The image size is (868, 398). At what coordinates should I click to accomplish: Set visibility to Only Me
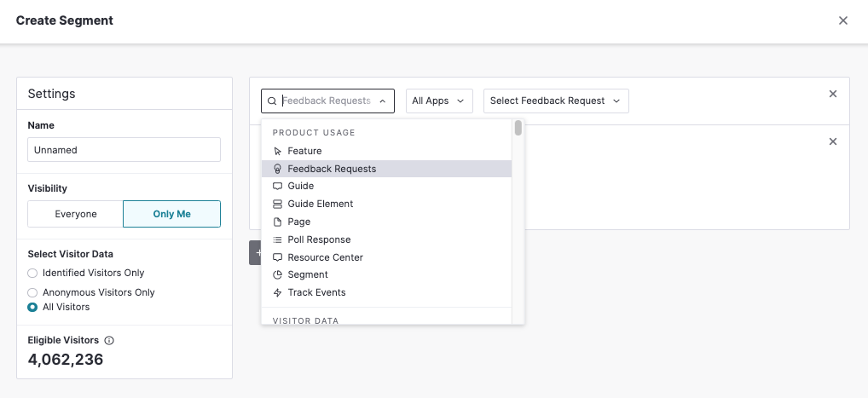tap(171, 214)
